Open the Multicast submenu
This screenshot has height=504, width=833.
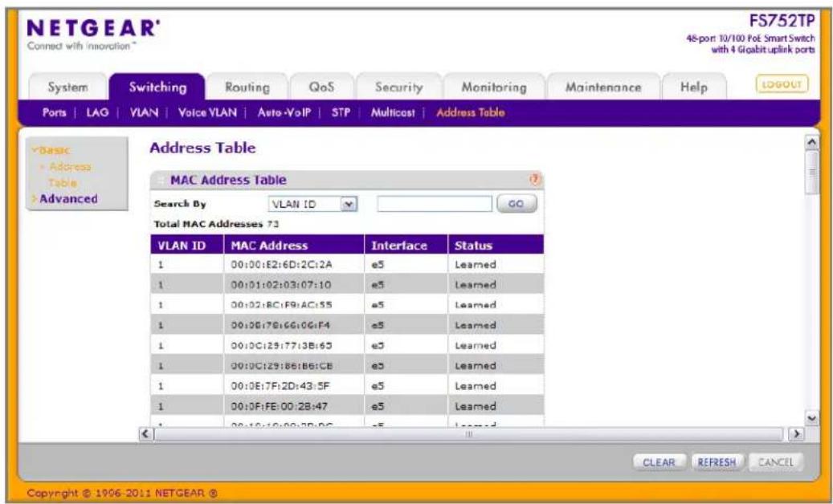coord(393,112)
